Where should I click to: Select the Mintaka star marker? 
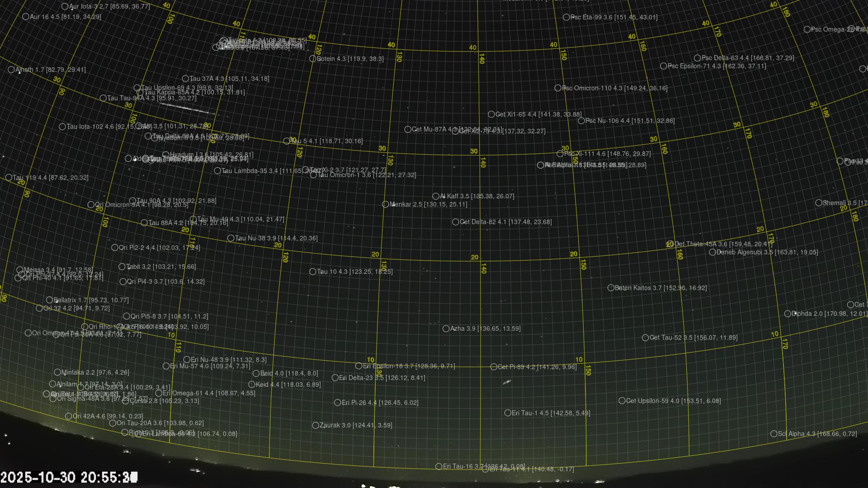pos(57,372)
